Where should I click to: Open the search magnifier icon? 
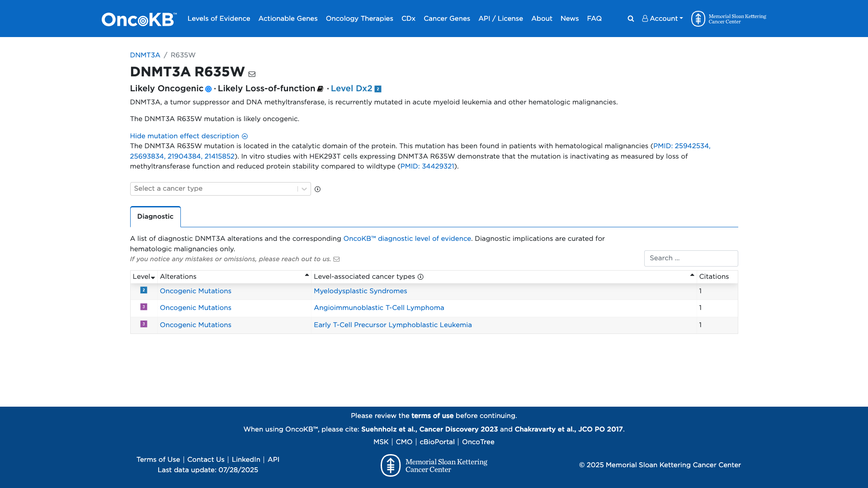[631, 19]
